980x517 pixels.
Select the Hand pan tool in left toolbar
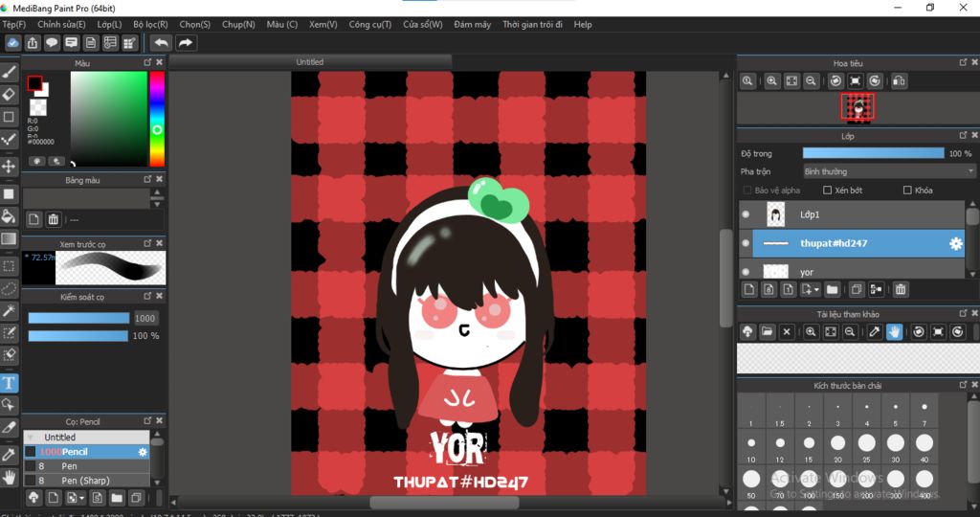(9, 478)
